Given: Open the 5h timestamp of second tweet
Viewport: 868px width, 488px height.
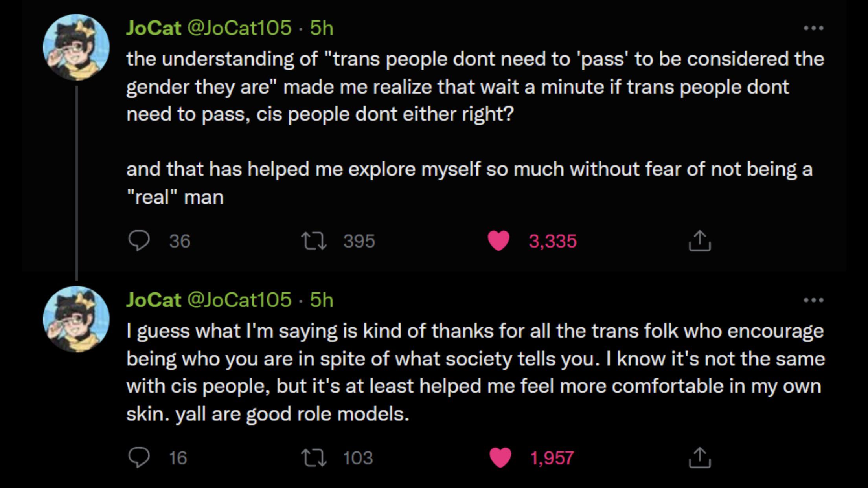Looking at the screenshot, I should [x=321, y=300].
